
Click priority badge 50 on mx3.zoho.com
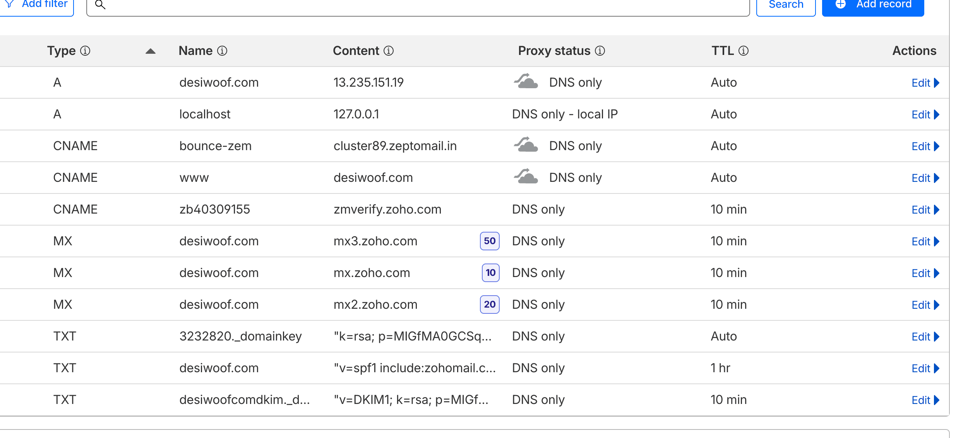pyautogui.click(x=490, y=241)
